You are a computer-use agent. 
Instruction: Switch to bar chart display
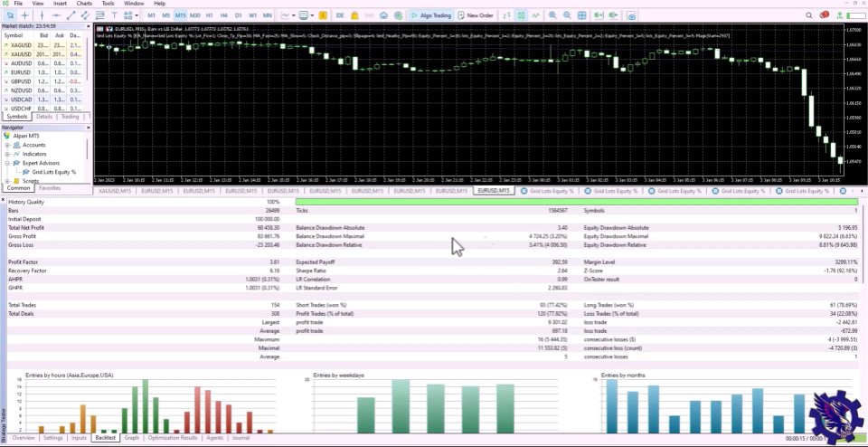[506, 15]
